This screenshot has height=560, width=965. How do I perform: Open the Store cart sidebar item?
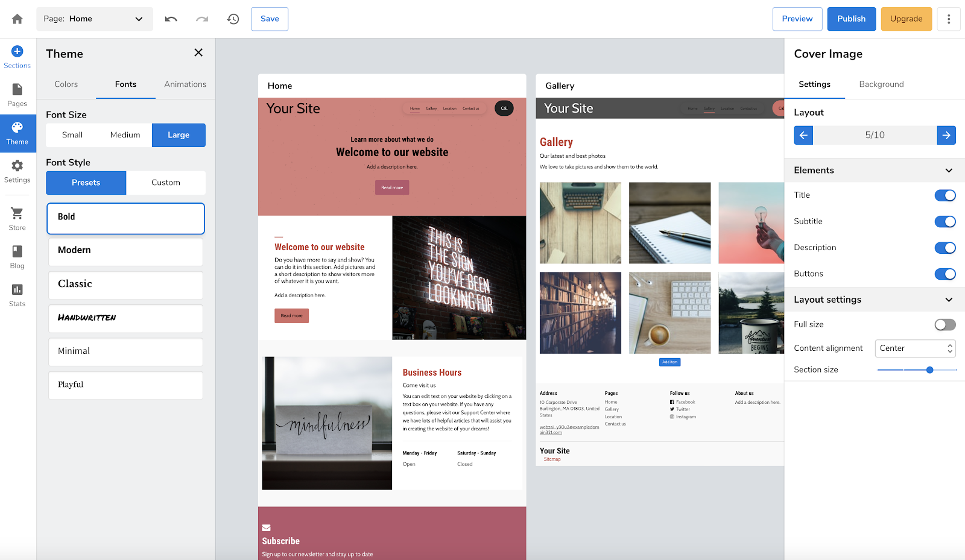(17, 219)
